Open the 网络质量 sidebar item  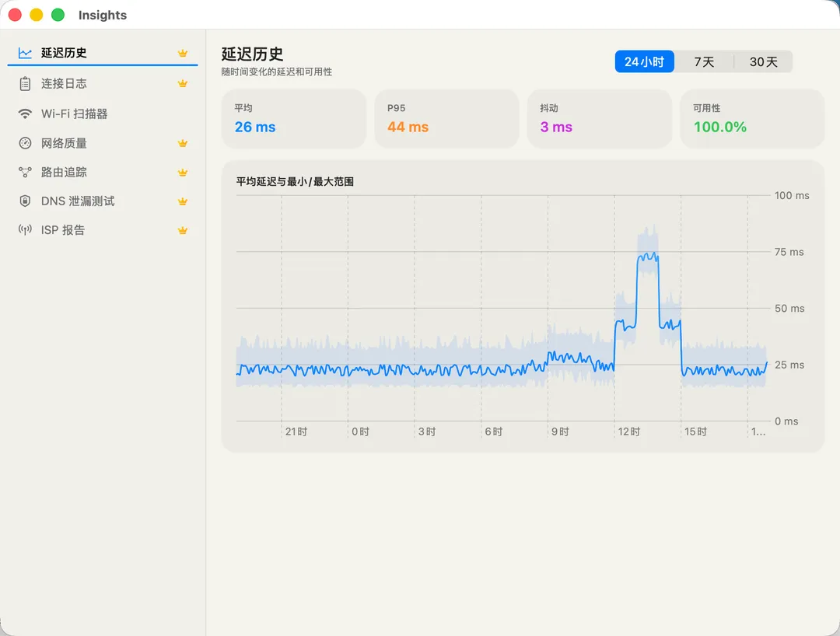click(x=103, y=143)
